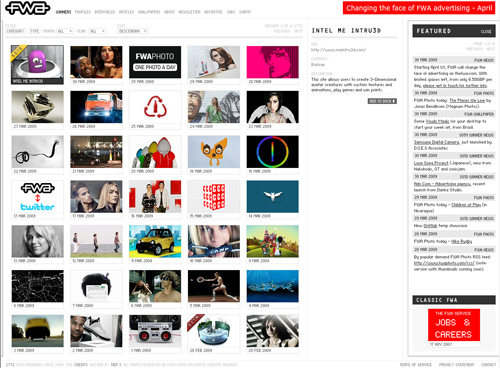Toggle the Type filter button
The height and width of the screenshot is (368, 500).
point(34,31)
